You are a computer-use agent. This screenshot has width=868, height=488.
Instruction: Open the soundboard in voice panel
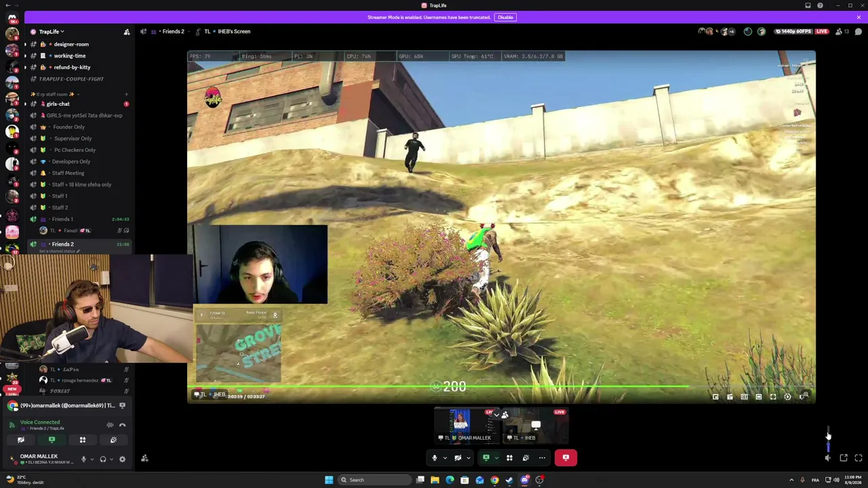point(113,440)
